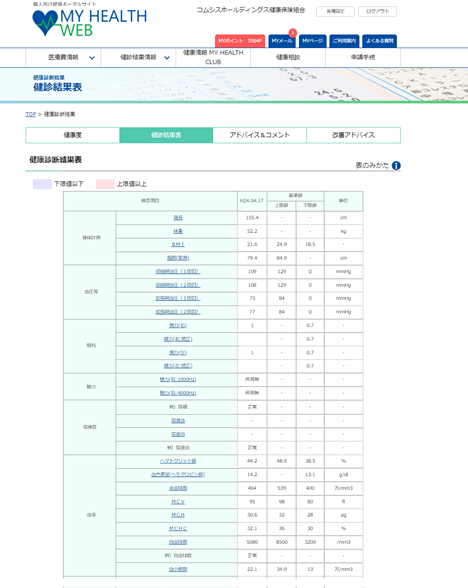Expand the 医療費情報 menu chevron
The width and height of the screenshot is (468, 588).
(x=92, y=58)
